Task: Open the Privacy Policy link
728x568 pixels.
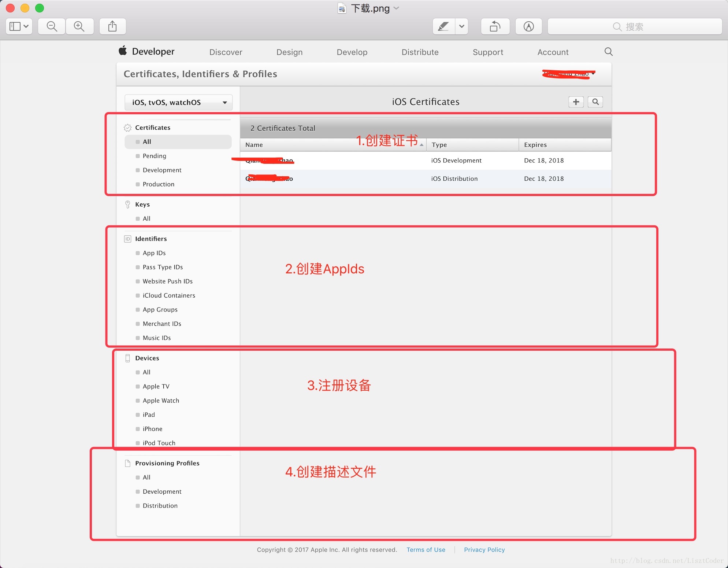Action: (484, 550)
